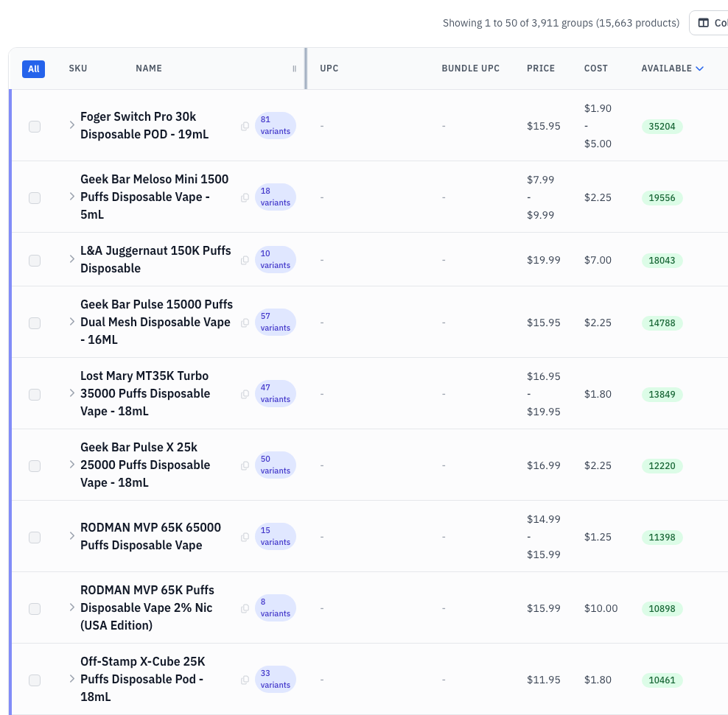The image size is (728, 715).
Task: Expand RODMAN MVP 65K 65000 Puffs chevron
Action: 72,536
